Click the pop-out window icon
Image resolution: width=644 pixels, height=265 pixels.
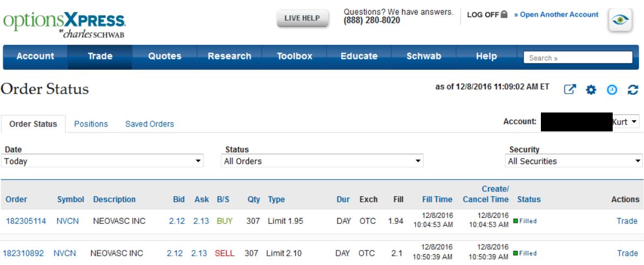coord(570,90)
